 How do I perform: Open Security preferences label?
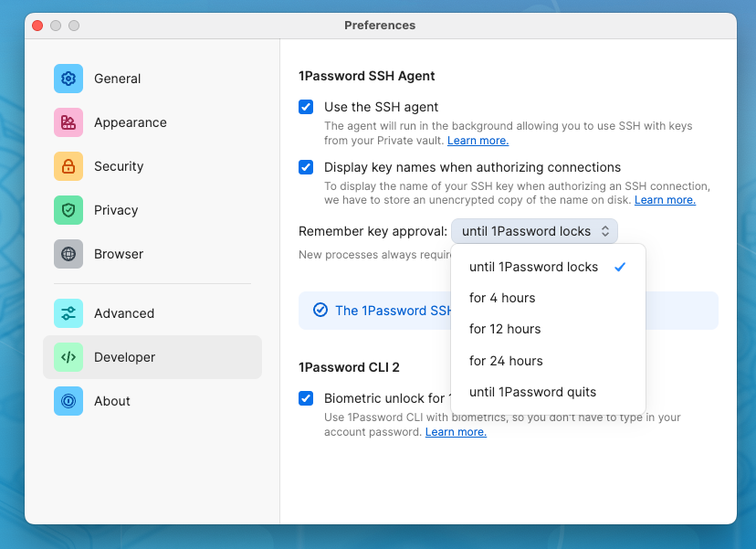click(x=119, y=166)
